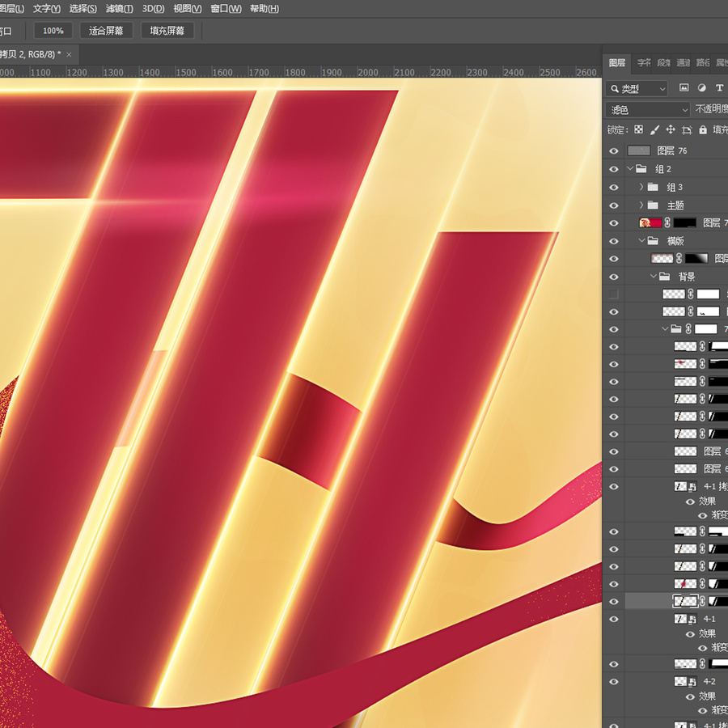Screen dimensions: 728x728
Task: Open the 滤色 blend mode dropdown
Action: (647, 109)
